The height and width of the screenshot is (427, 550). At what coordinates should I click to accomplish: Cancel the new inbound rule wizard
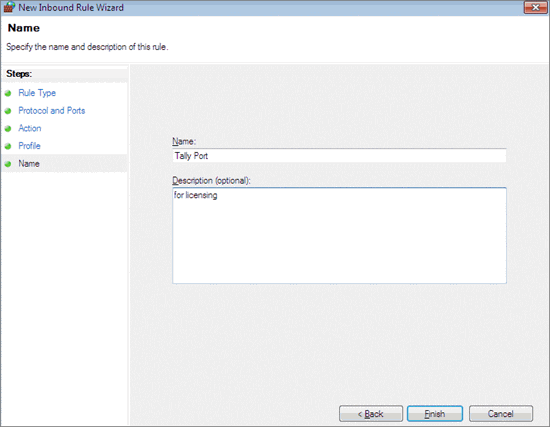(501, 414)
